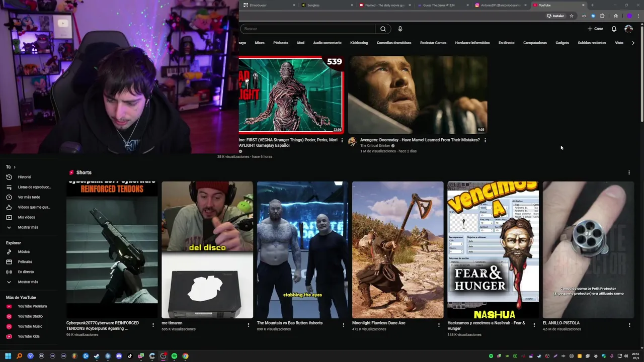Screen dimensions: 644x362
Task: Open the Tú section chevron
Action: (15, 167)
